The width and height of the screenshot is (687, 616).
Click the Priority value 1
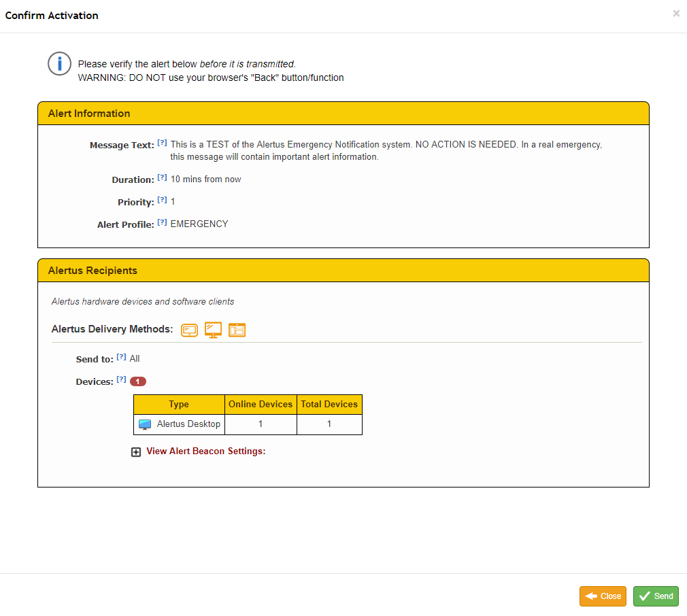pos(173,201)
